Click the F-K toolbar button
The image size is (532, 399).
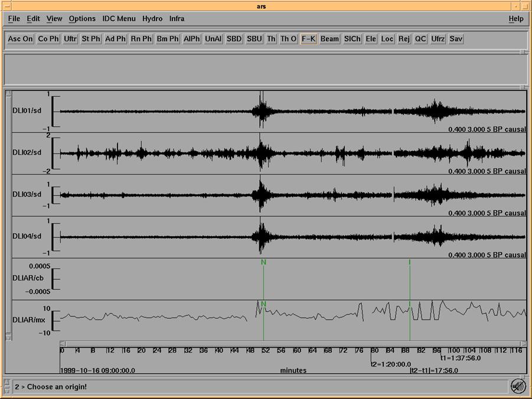(308, 39)
